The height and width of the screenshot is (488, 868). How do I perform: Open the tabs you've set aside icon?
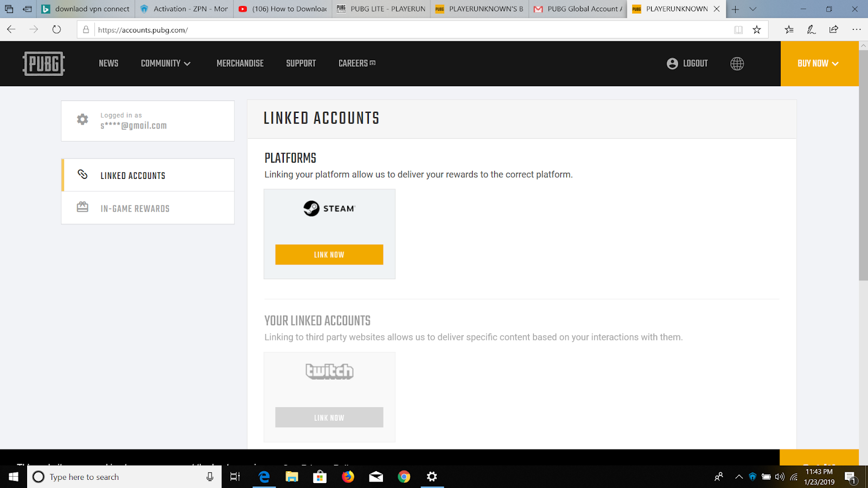click(9, 9)
